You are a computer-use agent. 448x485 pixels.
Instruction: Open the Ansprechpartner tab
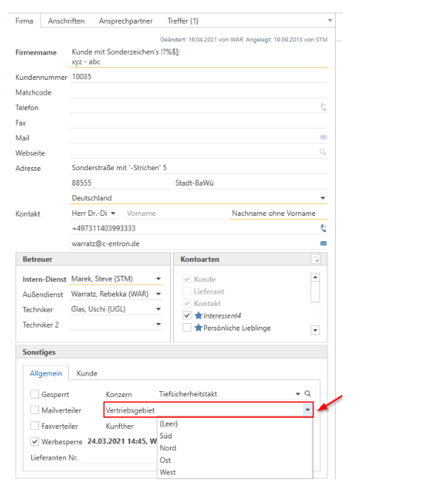tap(126, 21)
